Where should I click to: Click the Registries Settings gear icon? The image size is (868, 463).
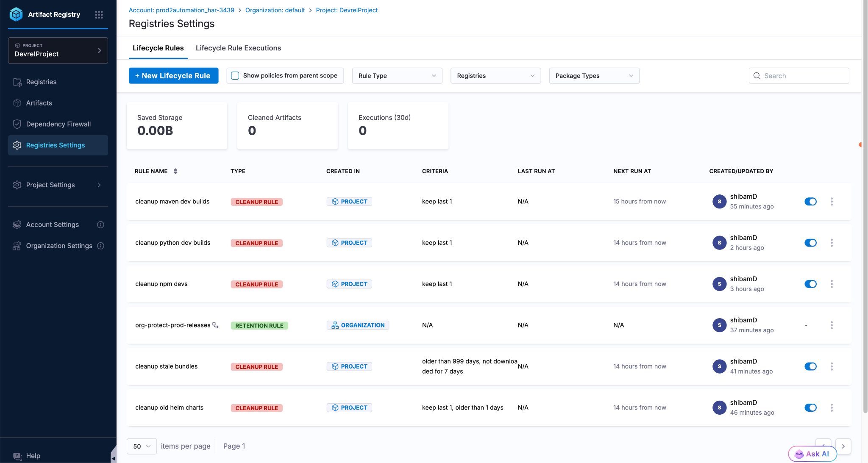(17, 145)
